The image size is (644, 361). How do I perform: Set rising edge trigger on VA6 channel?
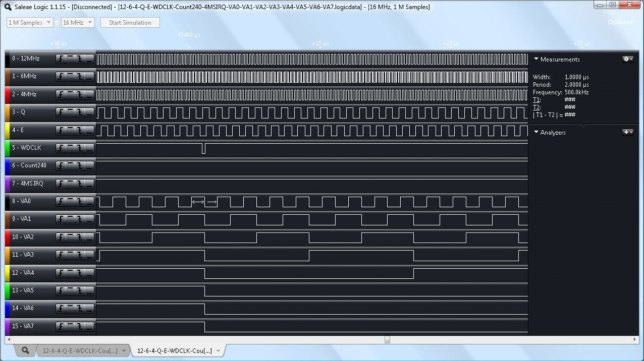point(61,308)
